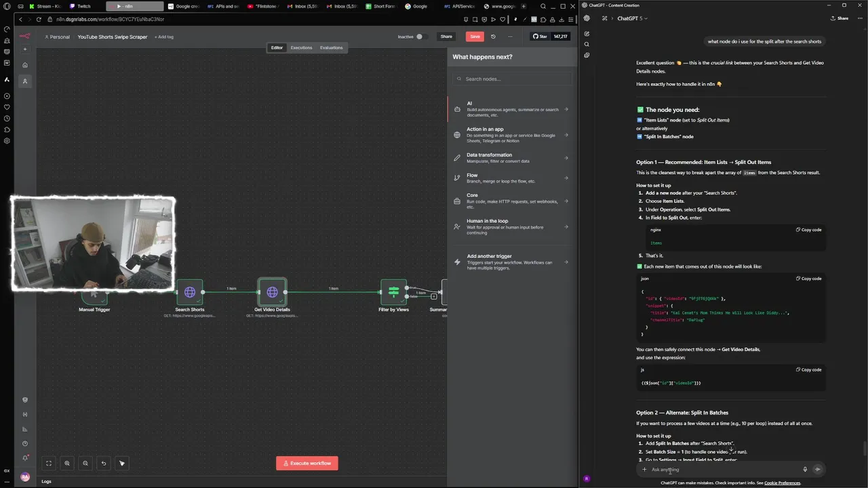Click the plus attach icon in ChatGPT input

(x=645, y=469)
